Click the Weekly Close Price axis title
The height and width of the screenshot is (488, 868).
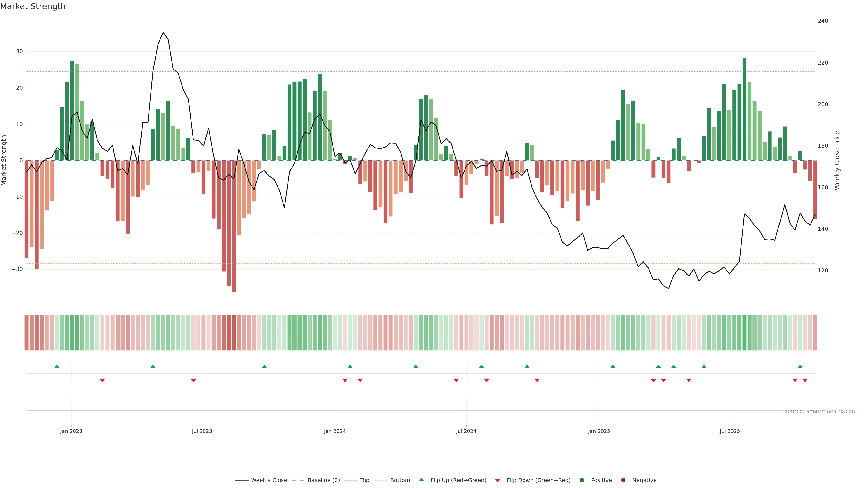pos(837,160)
